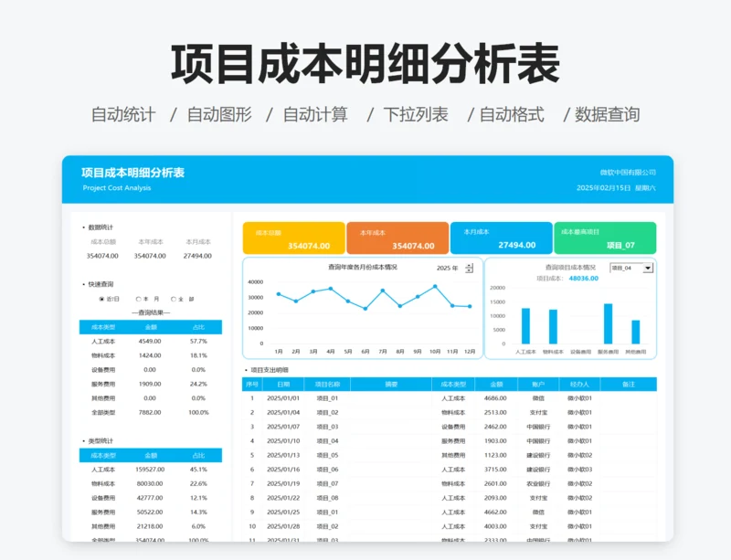Select the amount cell 1123.00
731x560 pixels.
(495, 455)
